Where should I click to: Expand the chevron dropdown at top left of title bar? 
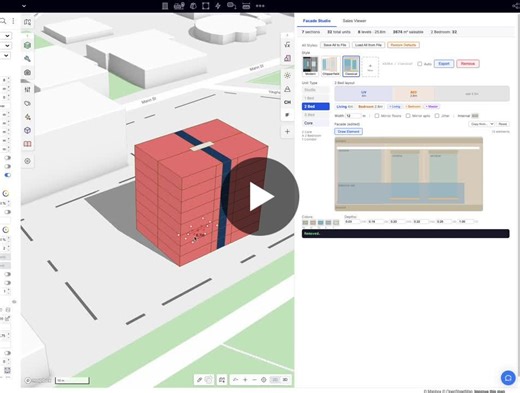[24, 6]
